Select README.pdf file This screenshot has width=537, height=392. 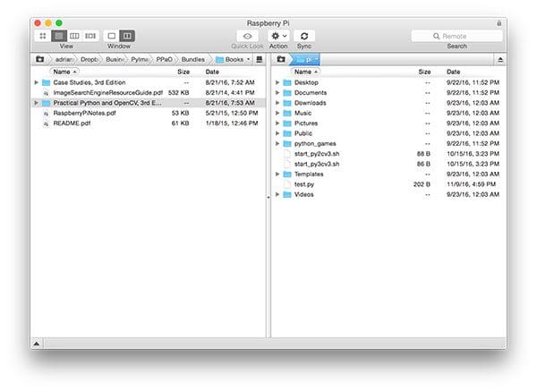[x=149, y=124]
